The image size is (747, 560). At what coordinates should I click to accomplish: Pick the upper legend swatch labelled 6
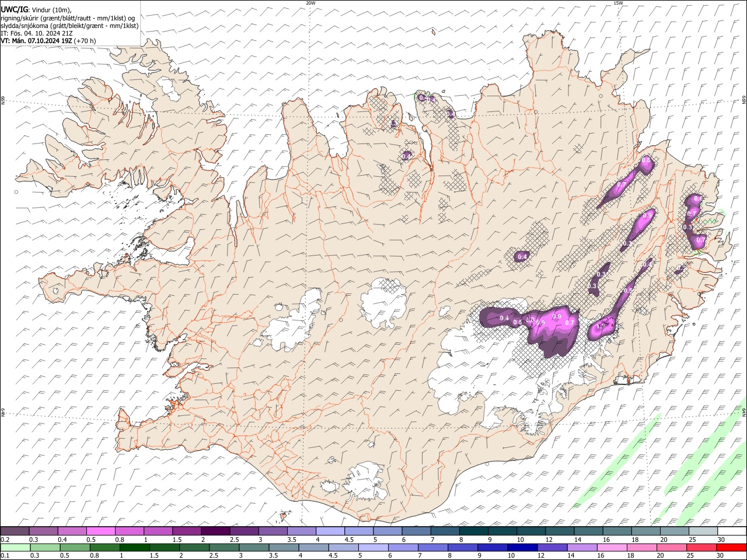point(416,531)
